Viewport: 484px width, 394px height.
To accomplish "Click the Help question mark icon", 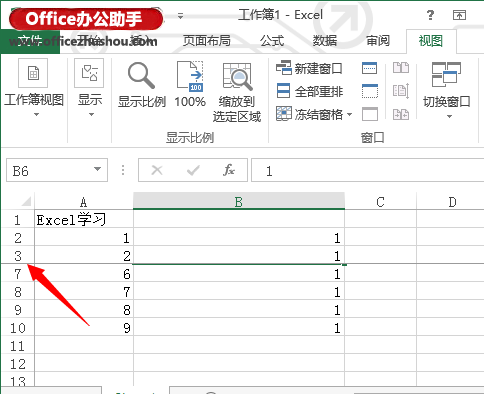I will [430, 15].
